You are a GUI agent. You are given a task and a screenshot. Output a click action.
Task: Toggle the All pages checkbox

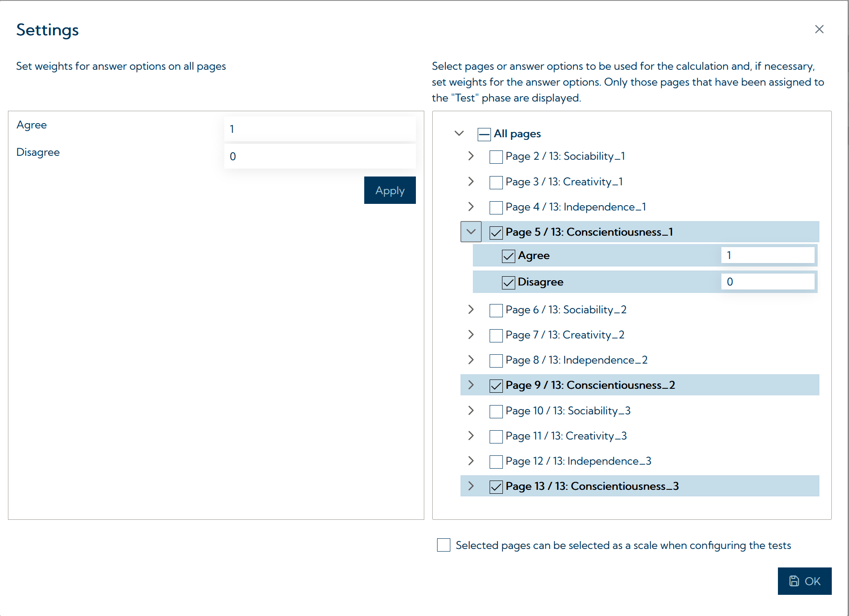[x=484, y=134]
